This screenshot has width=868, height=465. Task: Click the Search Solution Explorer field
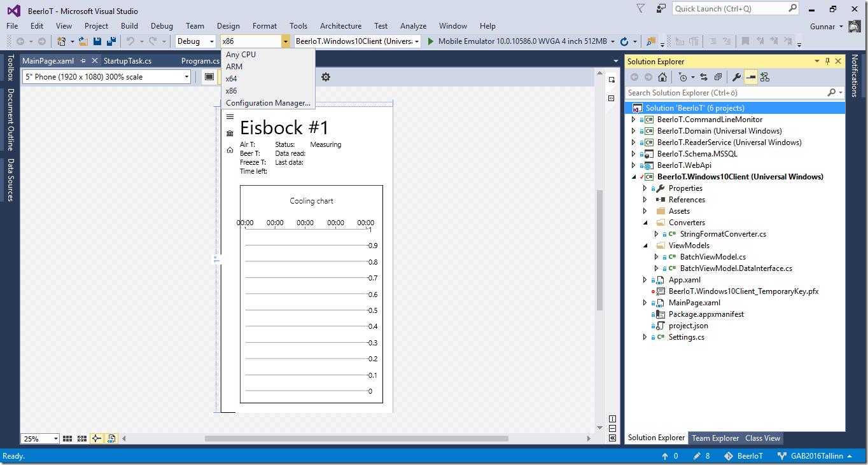(x=725, y=93)
